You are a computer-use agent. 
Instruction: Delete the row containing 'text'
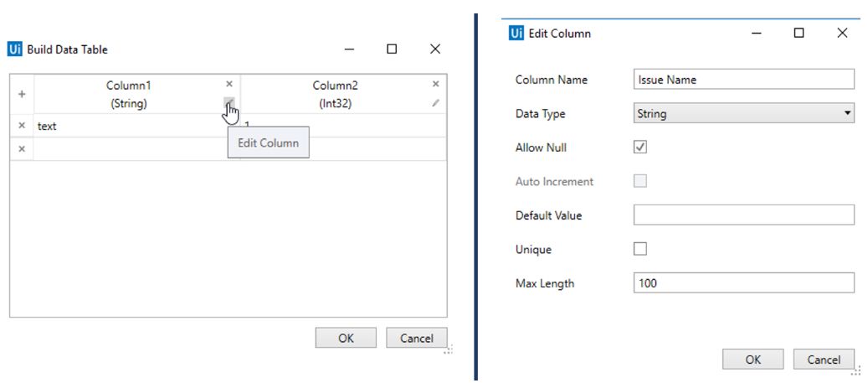click(22, 126)
